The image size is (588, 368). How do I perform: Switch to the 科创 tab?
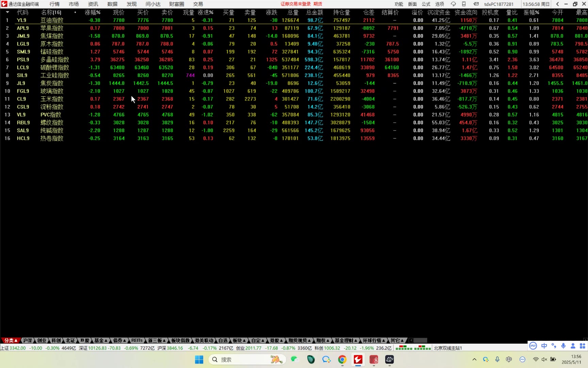[56, 340]
